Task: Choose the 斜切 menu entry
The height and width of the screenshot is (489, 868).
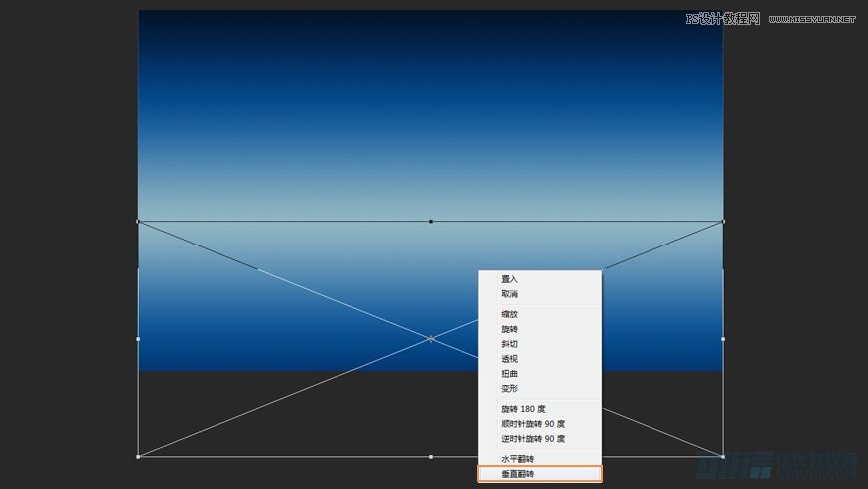Action: pyautogui.click(x=510, y=344)
